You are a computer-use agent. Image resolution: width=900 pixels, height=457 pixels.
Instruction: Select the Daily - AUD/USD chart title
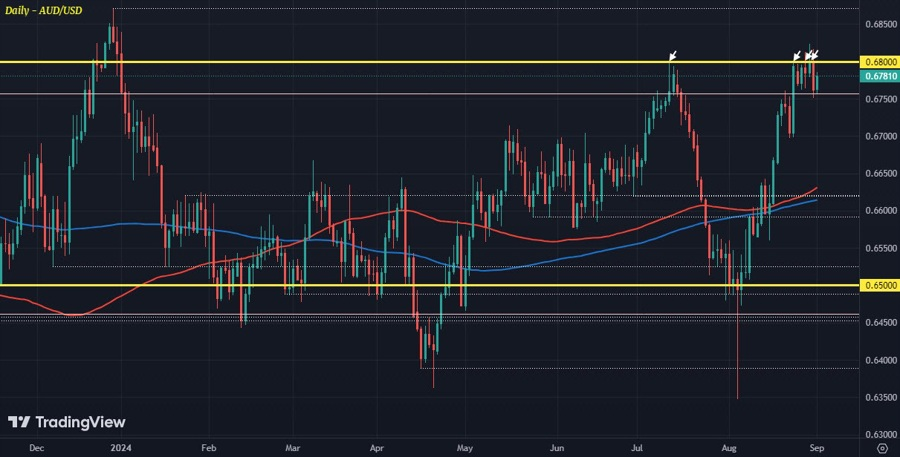tap(44, 10)
